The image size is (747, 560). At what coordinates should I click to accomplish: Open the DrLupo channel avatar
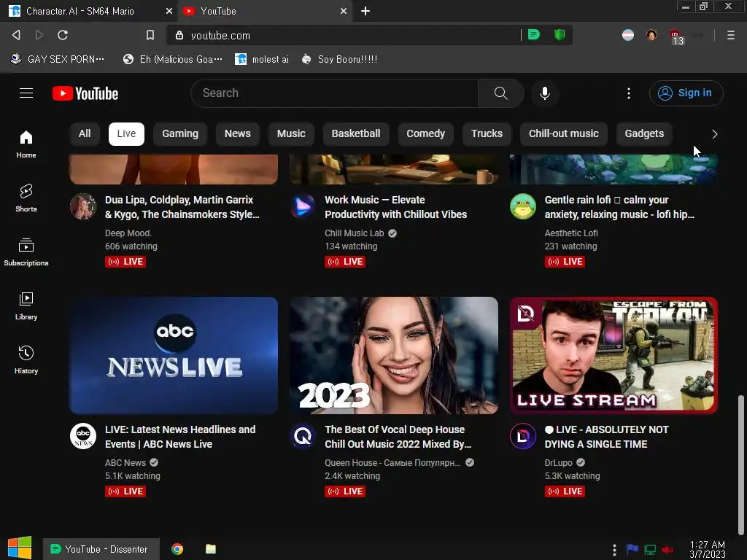[x=522, y=436]
